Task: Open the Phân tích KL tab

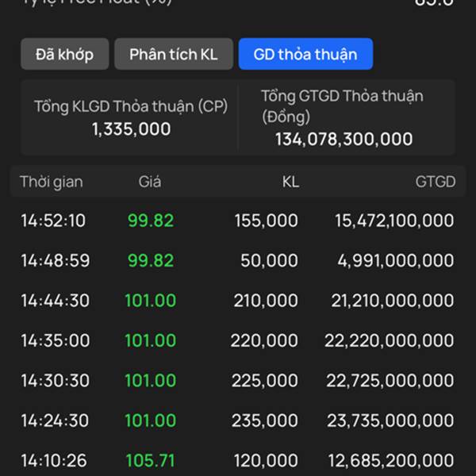Action: [174, 55]
